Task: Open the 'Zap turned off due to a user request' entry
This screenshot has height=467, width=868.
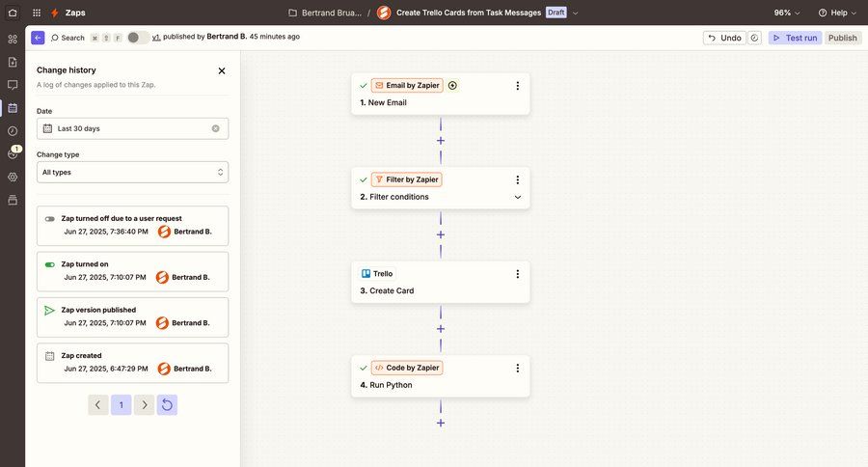Action: point(132,226)
